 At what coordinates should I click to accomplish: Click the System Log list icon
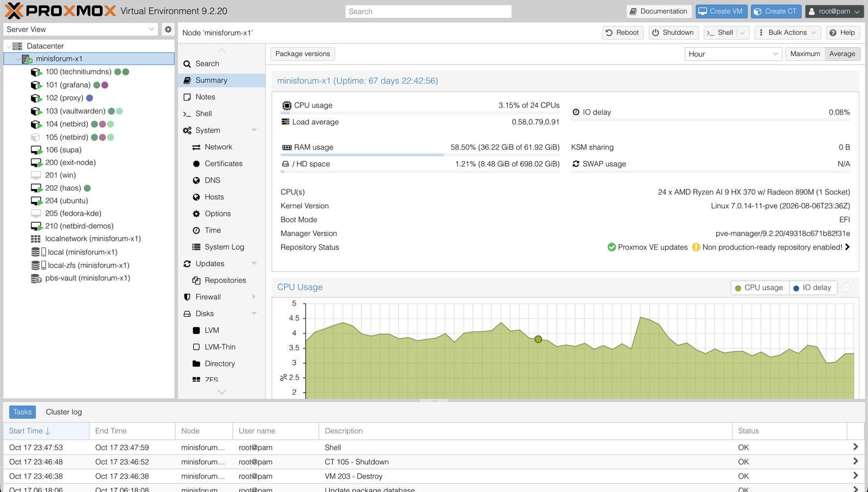click(196, 247)
